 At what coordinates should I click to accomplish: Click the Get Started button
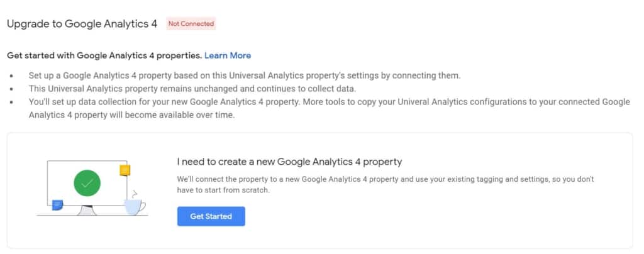tap(211, 216)
